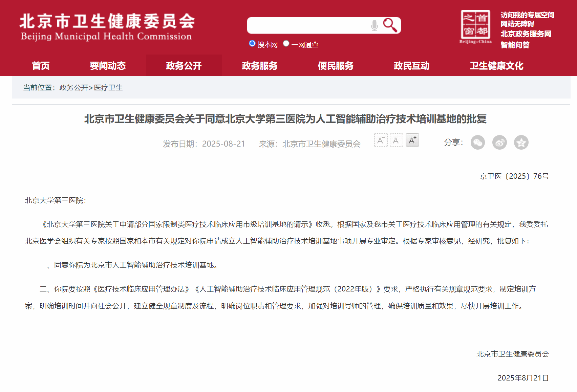Decrease font size with A- icon
The width and height of the screenshot is (577, 392).
(x=381, y=140)
